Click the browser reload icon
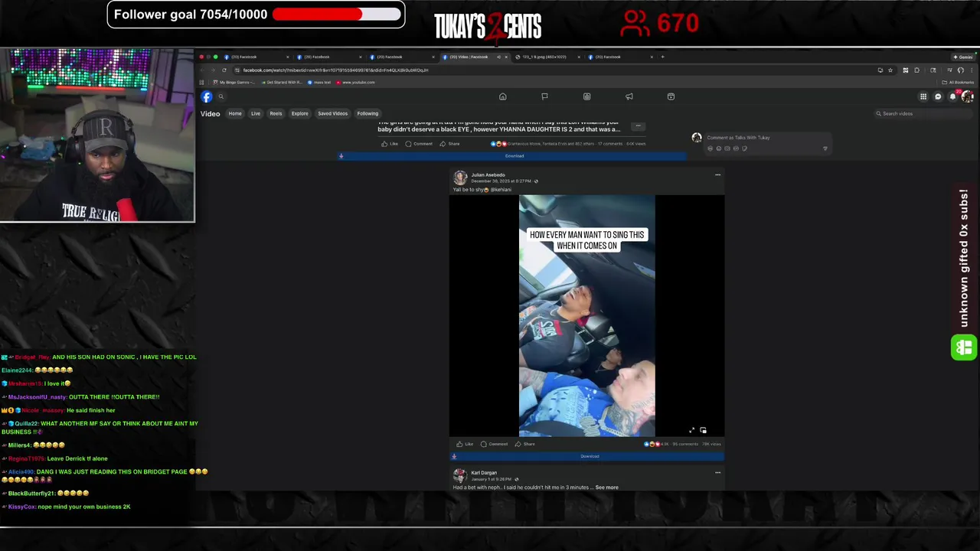 point(224,70)
